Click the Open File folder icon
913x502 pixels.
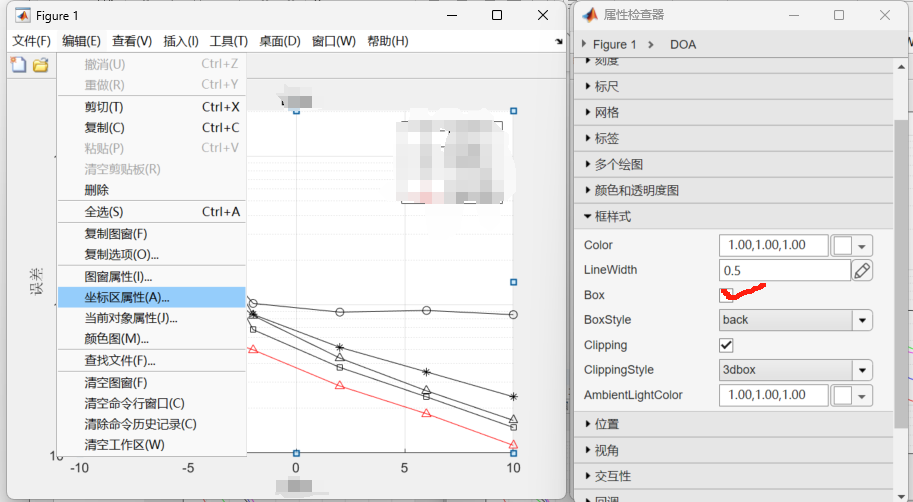(40, 65)
